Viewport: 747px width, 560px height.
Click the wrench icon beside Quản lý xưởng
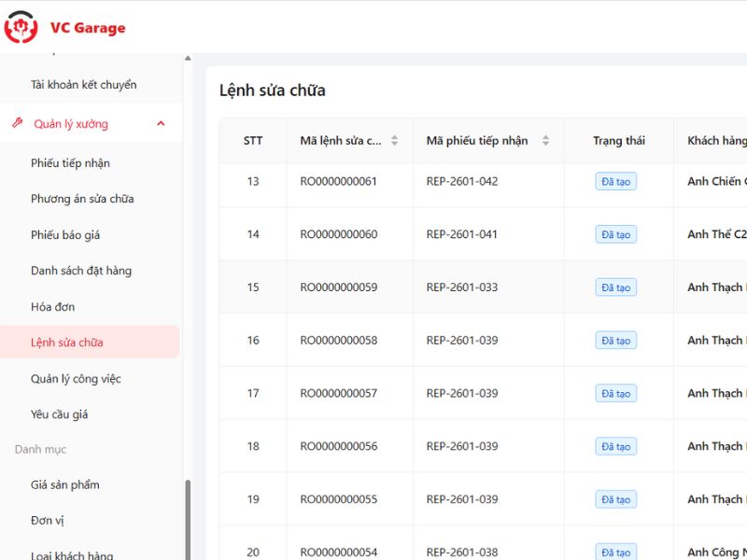pyautogui.click(x=17, y=123)
